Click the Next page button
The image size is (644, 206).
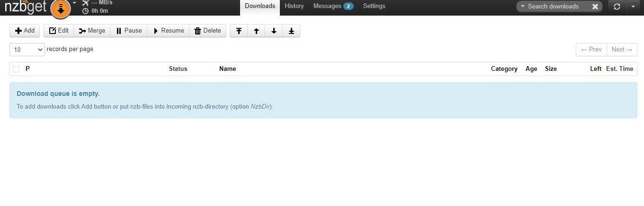tap(622, 49)
